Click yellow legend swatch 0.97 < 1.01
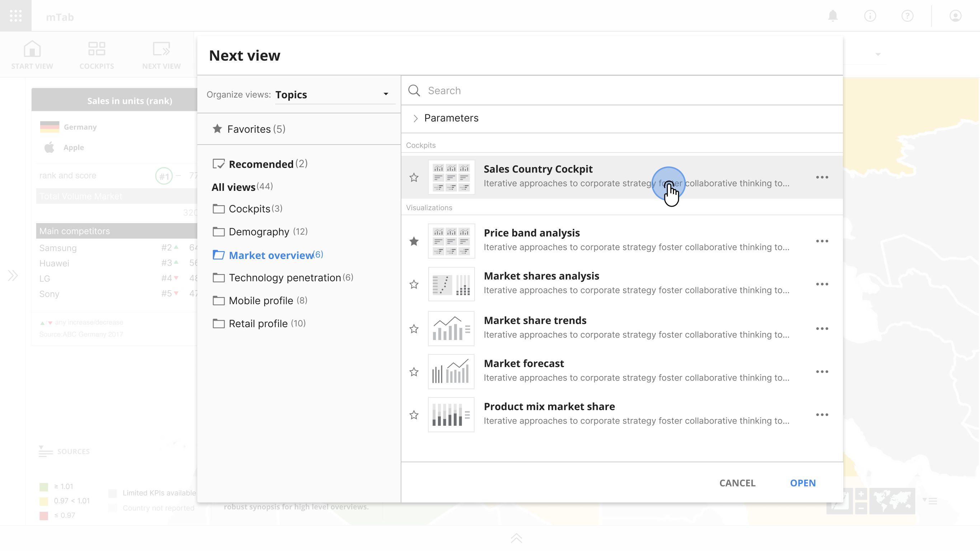 pos(44,501)
